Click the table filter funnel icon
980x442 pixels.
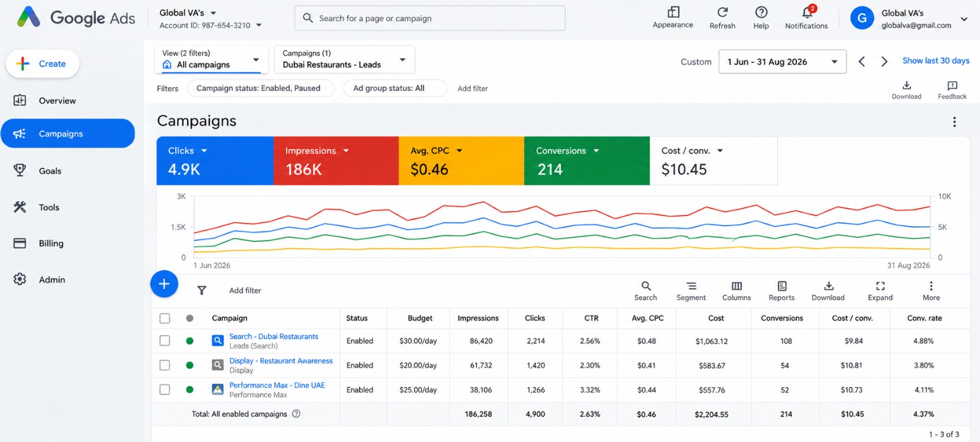(202, 291)
